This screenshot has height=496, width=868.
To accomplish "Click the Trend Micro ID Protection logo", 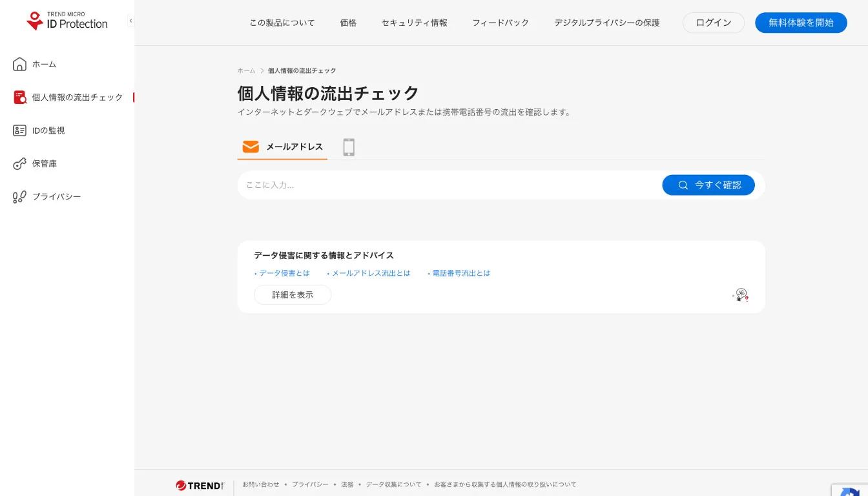I will pyautogui.click(x=67, y=21).
